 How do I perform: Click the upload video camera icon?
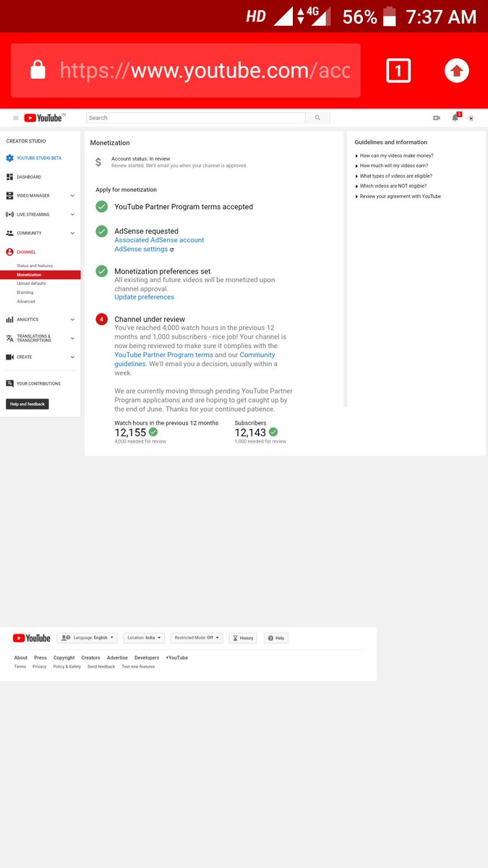pyautogui.click(x=437, y=118)
